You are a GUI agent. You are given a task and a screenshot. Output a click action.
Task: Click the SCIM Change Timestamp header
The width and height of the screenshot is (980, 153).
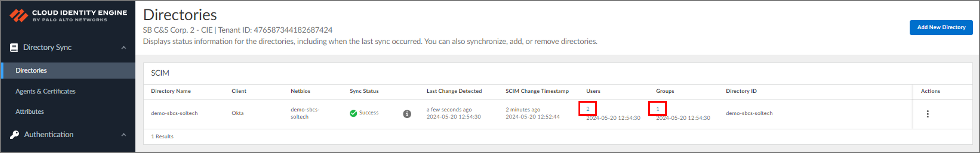[537, 91]
